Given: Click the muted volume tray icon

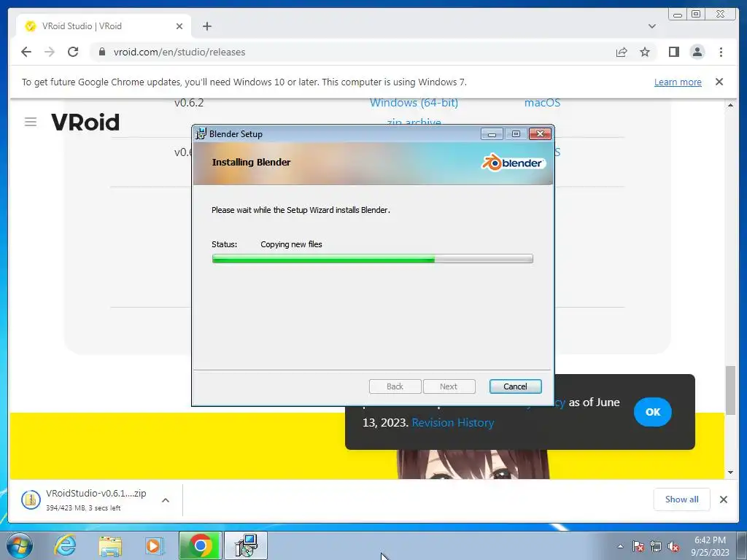Looking at the screenshot, I should tap(673, 546).
